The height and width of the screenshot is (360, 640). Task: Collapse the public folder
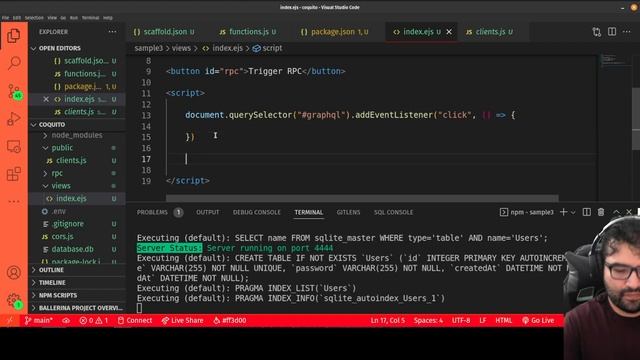coord(62,148)
